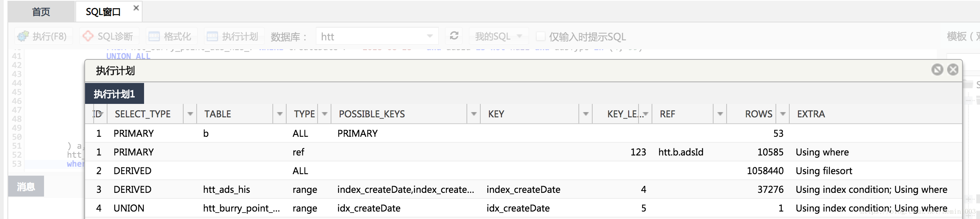Close the SQL窗口 tab
The width and height of the screenshot is (980, 219).
point(136,8)
